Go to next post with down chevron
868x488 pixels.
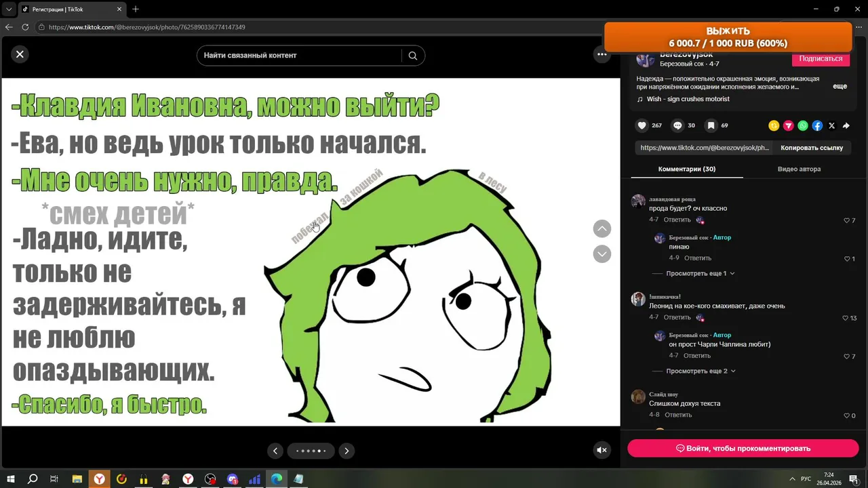(602, 253)
